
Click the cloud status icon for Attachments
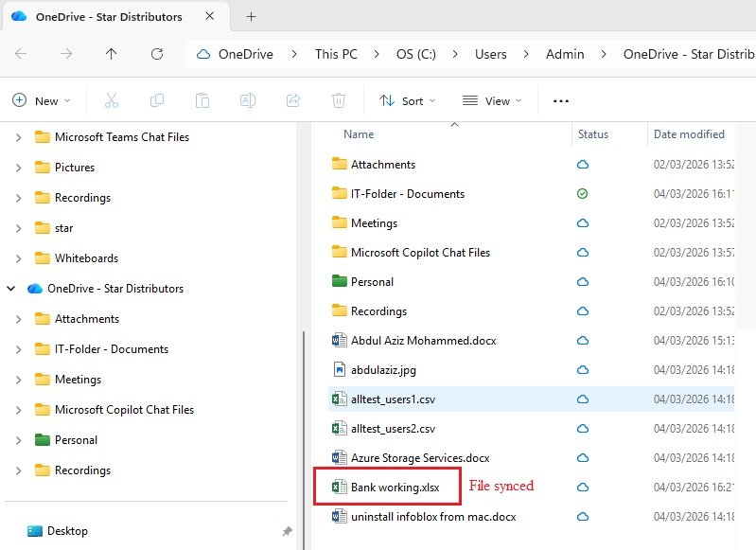coord(583,165)
